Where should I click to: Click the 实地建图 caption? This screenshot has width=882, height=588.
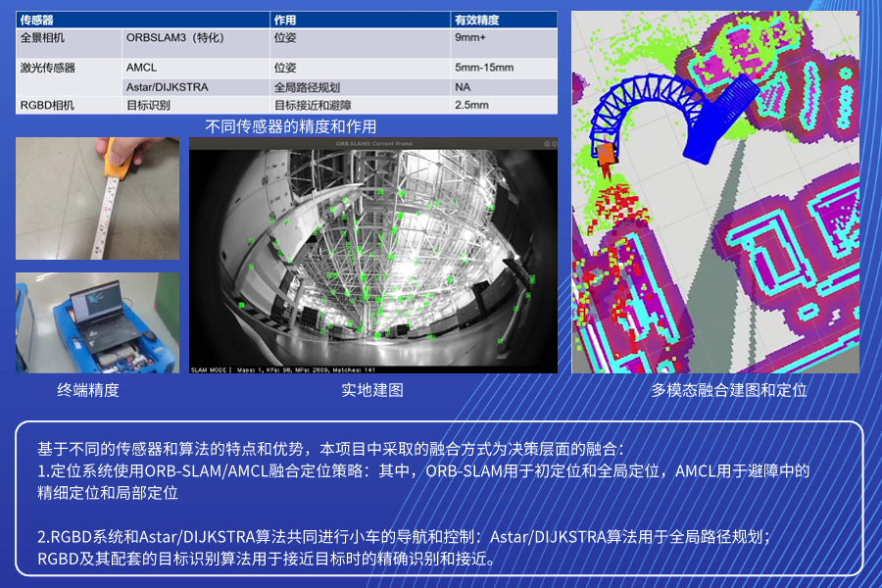[x=372, y=390]
